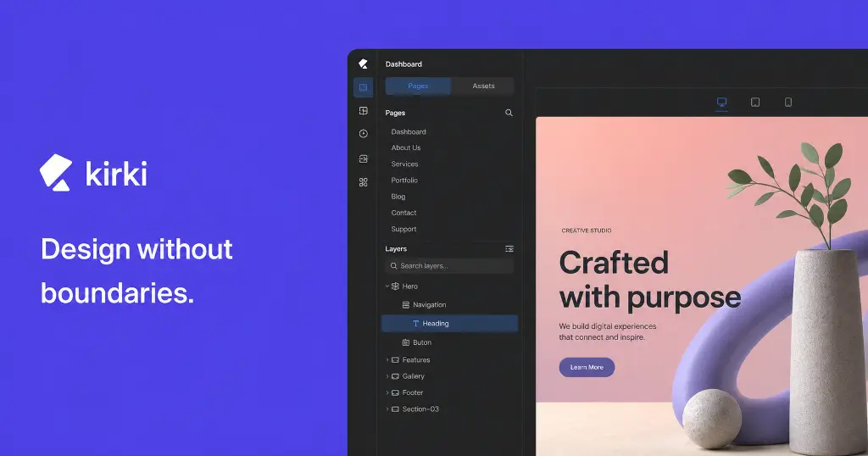
Task: Click the Kirki logo icon in the app sidebar
Action: 363,64
